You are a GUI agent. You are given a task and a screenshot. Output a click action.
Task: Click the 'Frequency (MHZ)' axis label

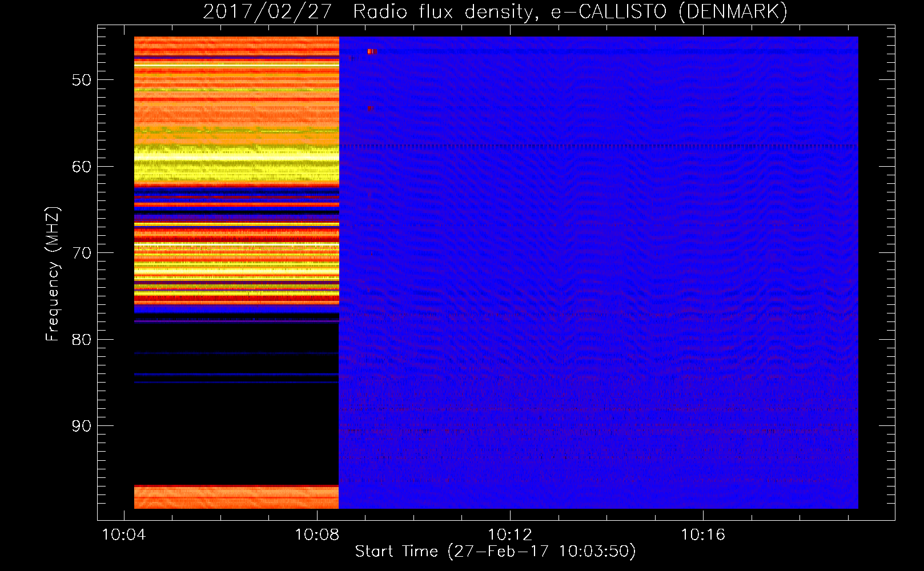[53, 274]
